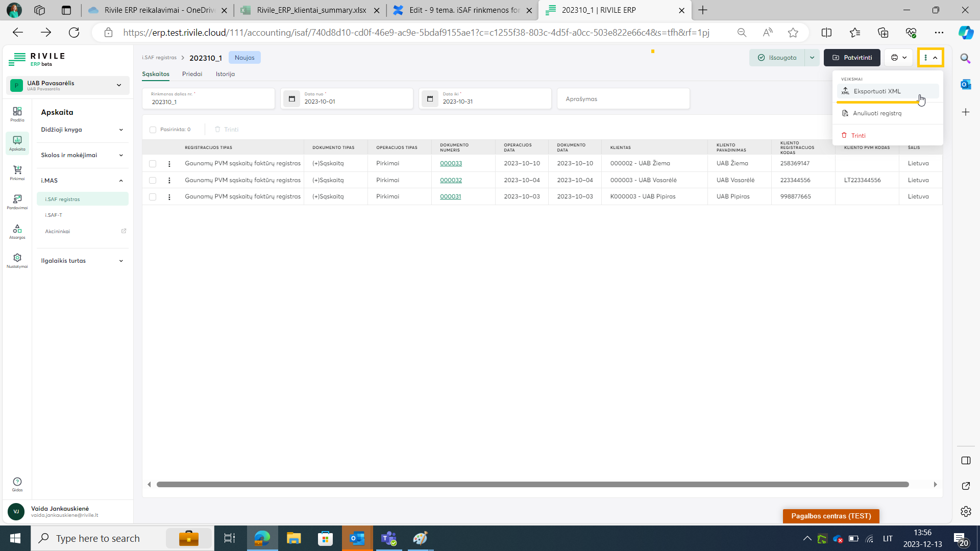
Task: Open row actions for document 000033
Action: coord(169,164)
